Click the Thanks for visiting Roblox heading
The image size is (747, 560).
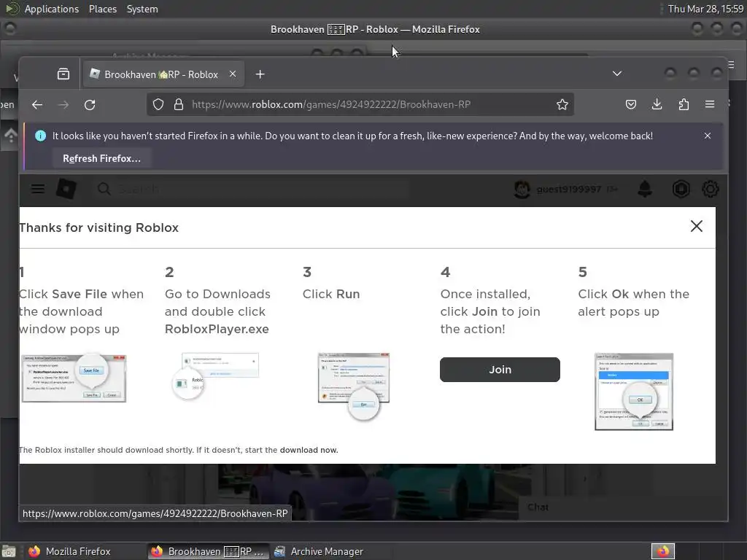pyautogui.click(x=99, y=227)
